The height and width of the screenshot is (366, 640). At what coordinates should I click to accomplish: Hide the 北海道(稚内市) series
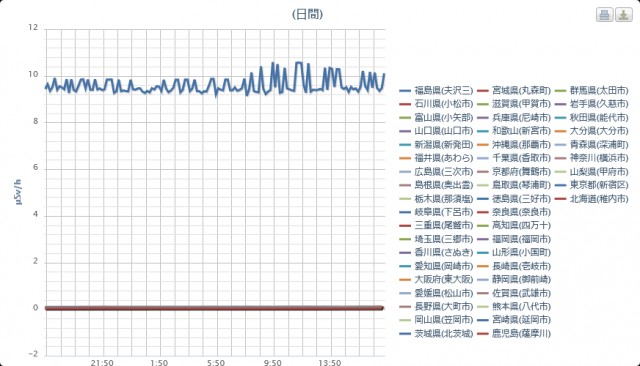point(592,199)
